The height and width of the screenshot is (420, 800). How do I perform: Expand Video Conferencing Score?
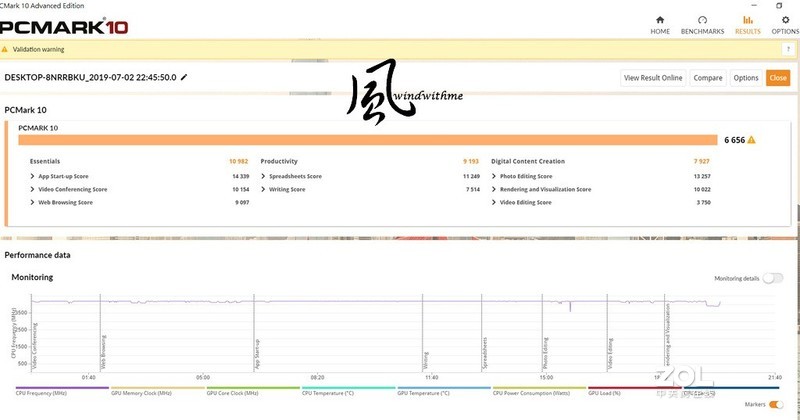[32, 189]
